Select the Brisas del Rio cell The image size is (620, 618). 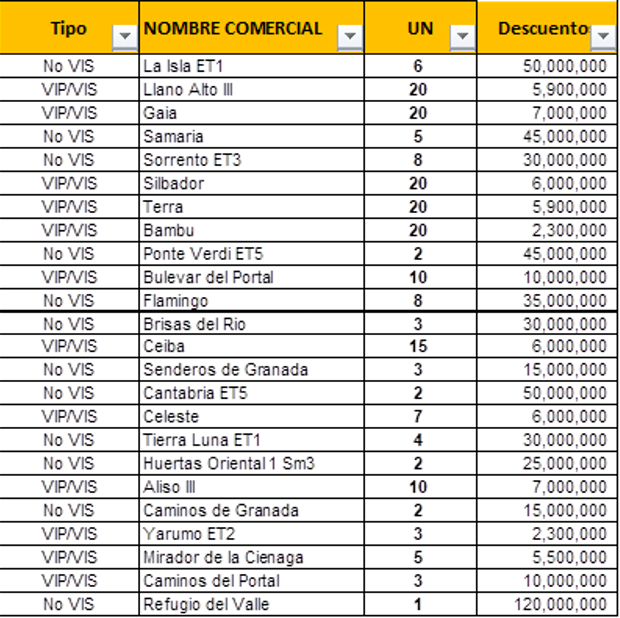pyautogui.click(x=251, y=324)
